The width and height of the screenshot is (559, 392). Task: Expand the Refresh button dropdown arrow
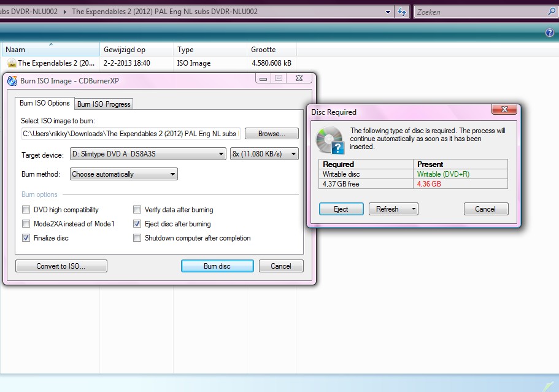tap(414, 209)
